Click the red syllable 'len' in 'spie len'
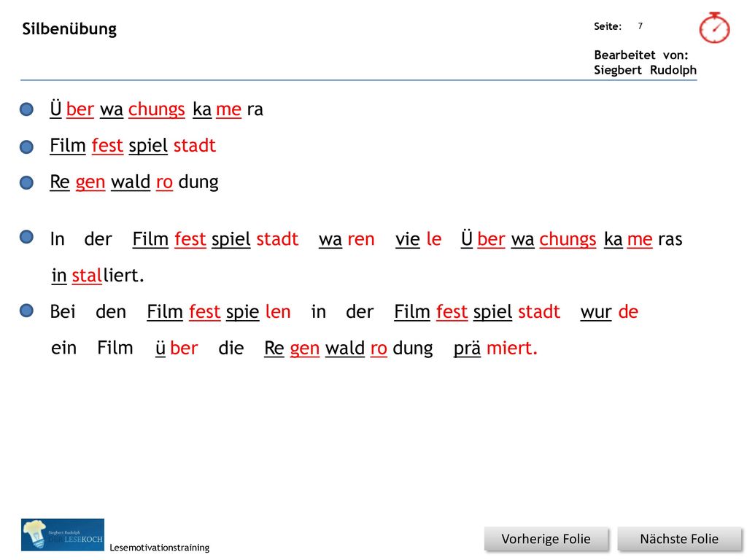The width and height of the screenshot is (747, 560). [x=278, y=312]
